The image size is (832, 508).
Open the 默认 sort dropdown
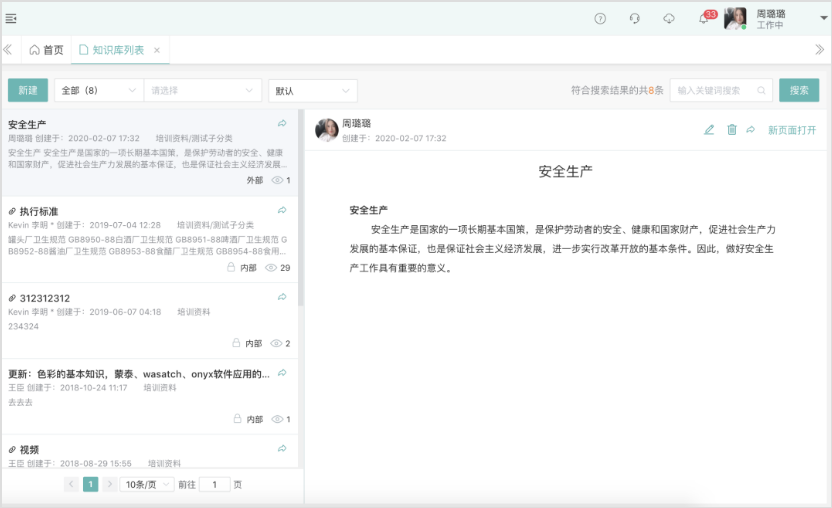tap(312, 91)
